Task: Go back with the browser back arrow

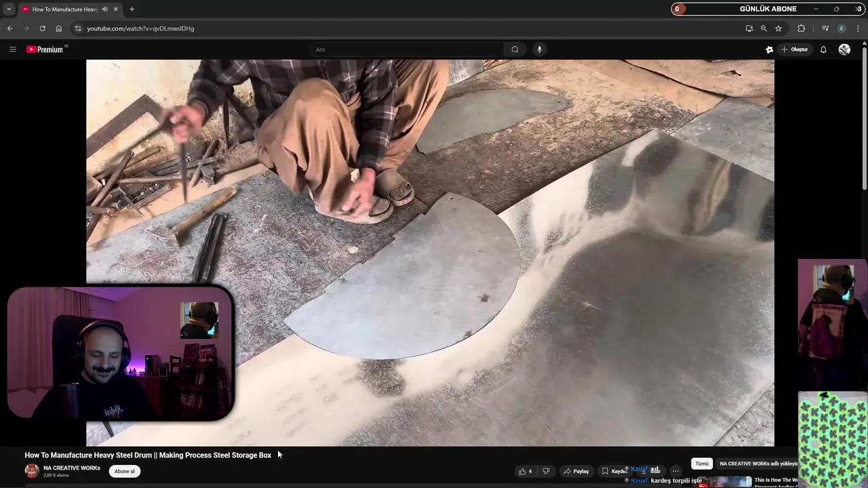Action: [9, 28]
